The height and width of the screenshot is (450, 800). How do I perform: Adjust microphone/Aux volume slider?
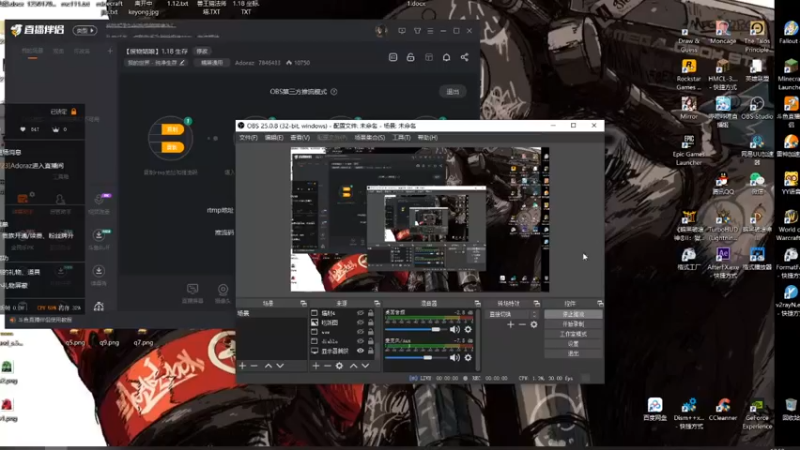click(x=416, y=358)
